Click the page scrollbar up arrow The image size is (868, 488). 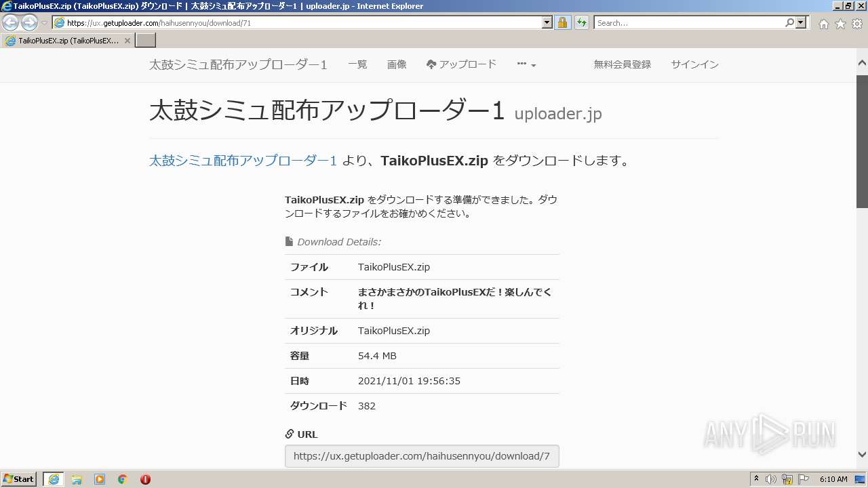[862, 63]
